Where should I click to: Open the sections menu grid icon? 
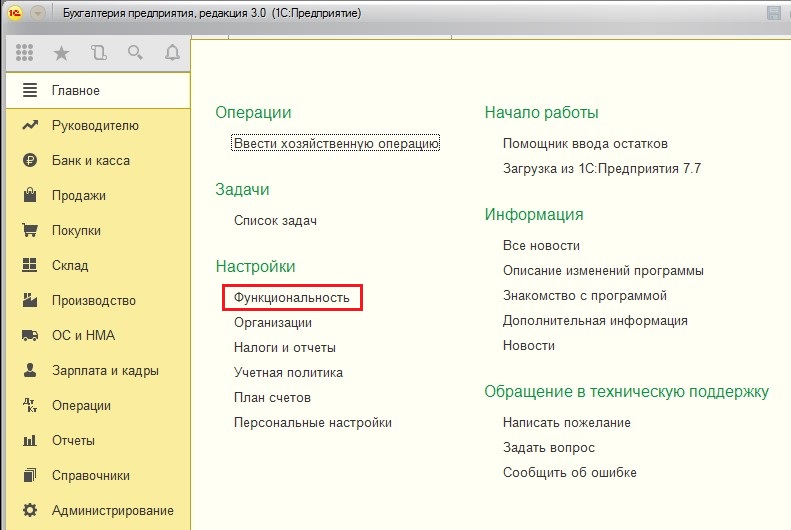pos(24,52)
